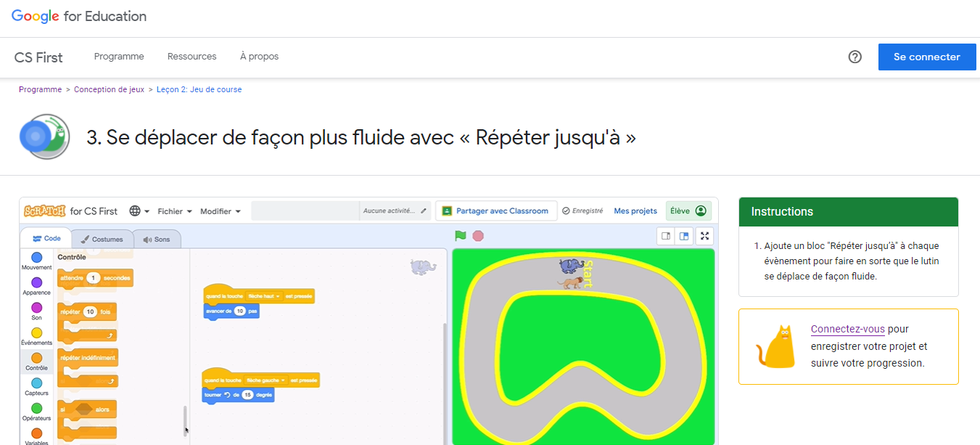Choose the Opérateurs block category
980x445 pixels.
coord(36,409)
